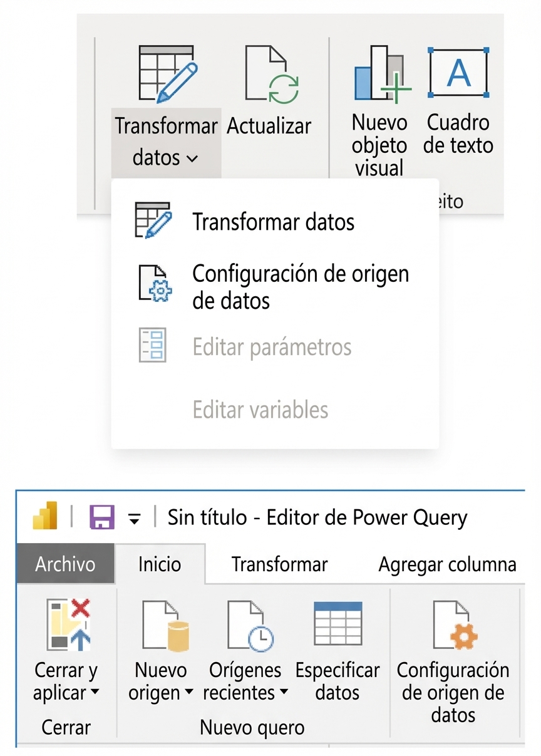
Task: Click the Transformar datos ribbon table-pencil icon
Action: click(x=167, y=74)
